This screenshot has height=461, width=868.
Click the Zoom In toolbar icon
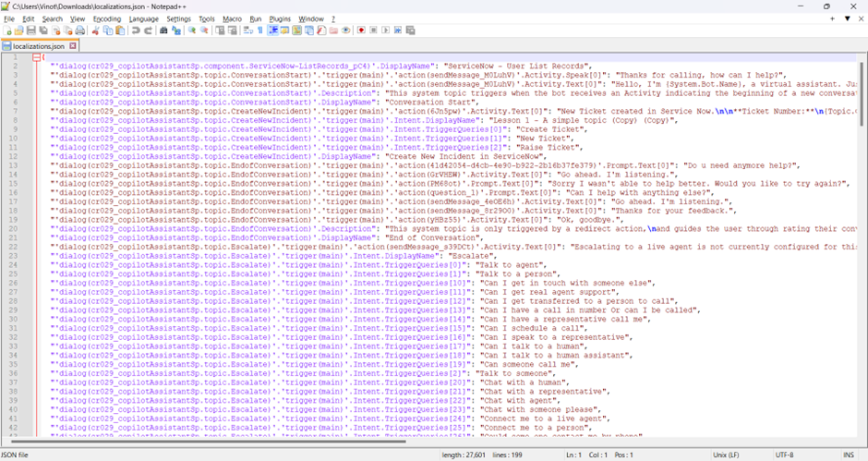192,30
